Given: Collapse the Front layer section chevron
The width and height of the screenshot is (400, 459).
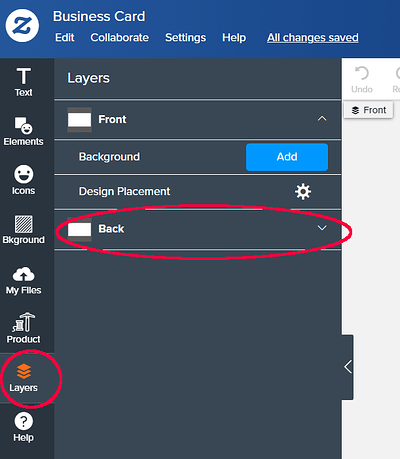Looking at the screenshot, I should pos(322,119).
